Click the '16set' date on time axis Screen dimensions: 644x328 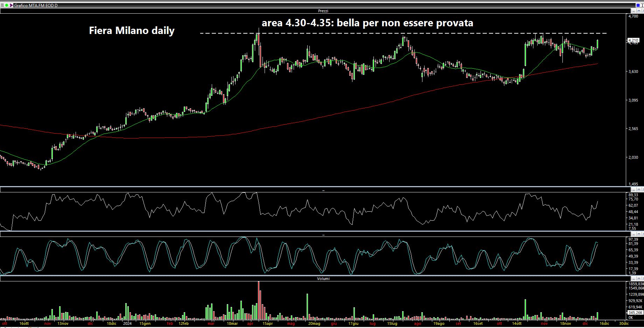coord(478,323)
